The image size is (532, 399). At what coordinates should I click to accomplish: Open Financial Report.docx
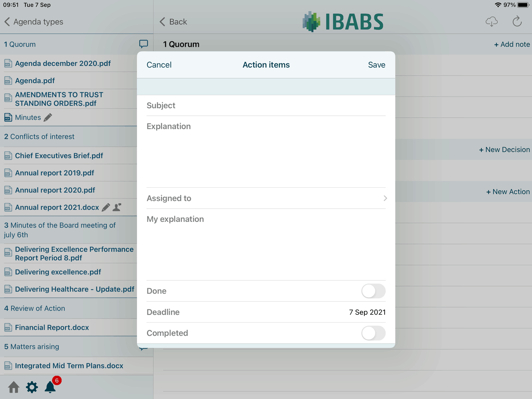click(52, 327)
